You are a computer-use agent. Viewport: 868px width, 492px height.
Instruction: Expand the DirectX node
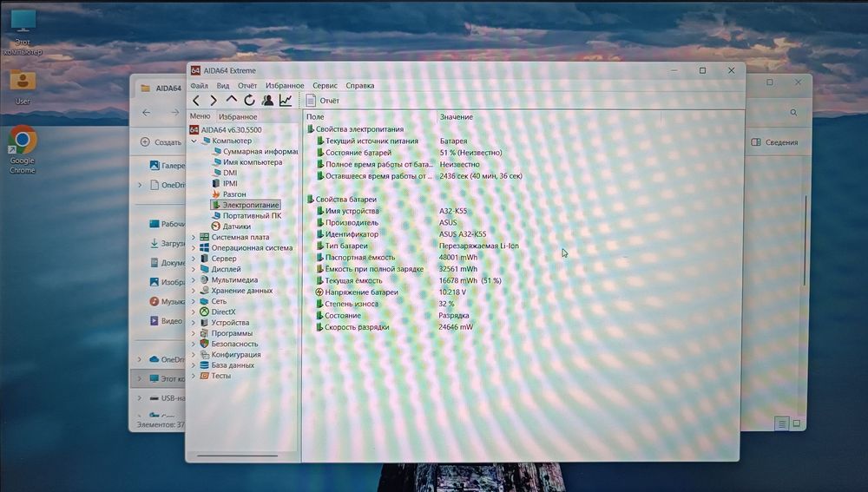click(x=194, y=312)
